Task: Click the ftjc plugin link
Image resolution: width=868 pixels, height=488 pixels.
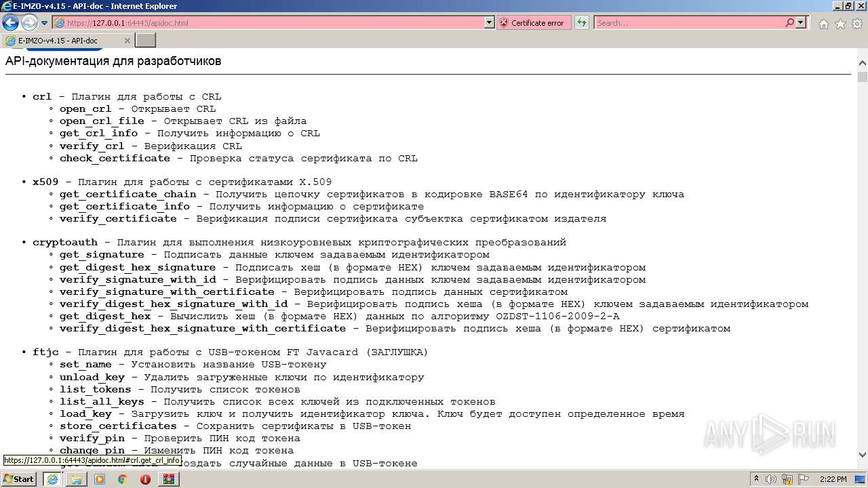Action: 45,352
